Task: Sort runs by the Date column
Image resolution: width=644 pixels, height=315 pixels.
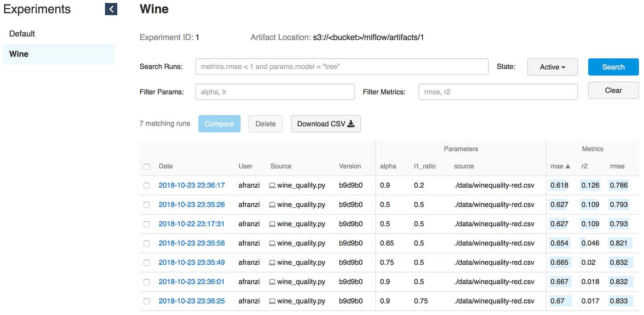Action: pos(166,166)
